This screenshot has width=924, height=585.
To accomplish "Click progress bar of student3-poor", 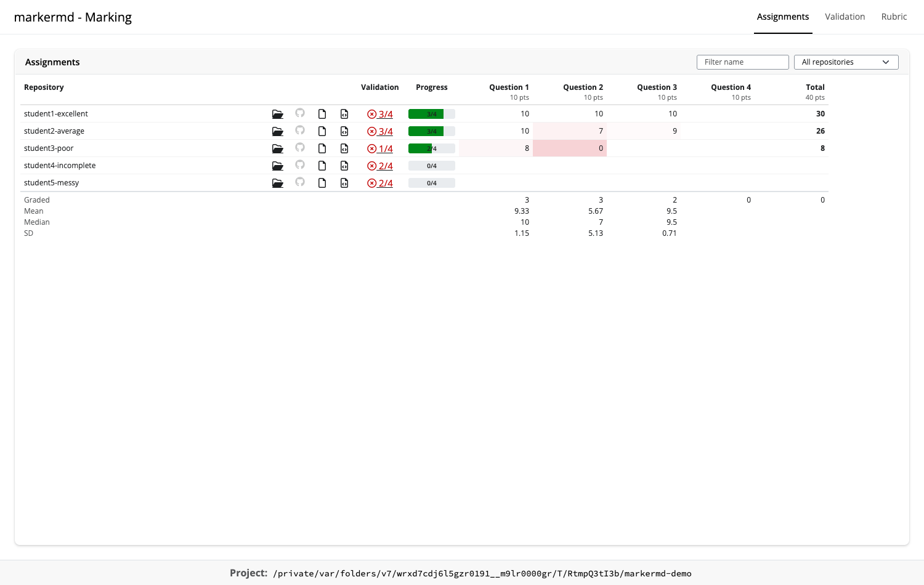I will pyautogui.click(x=432, y=148).
